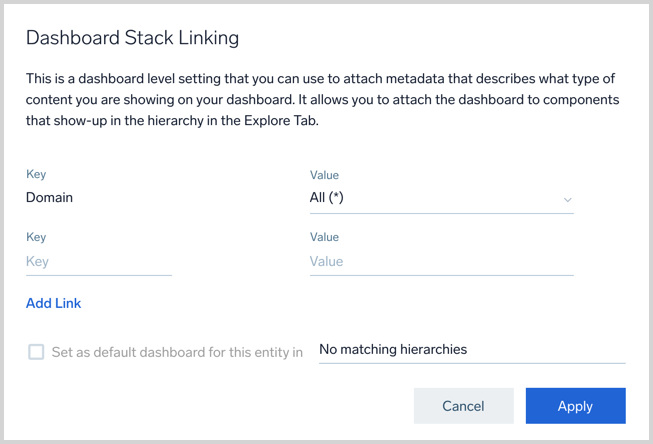Viewport: 653px width, 444px height.
Task: Click the Add Link link
Action: tap(54, 303)
